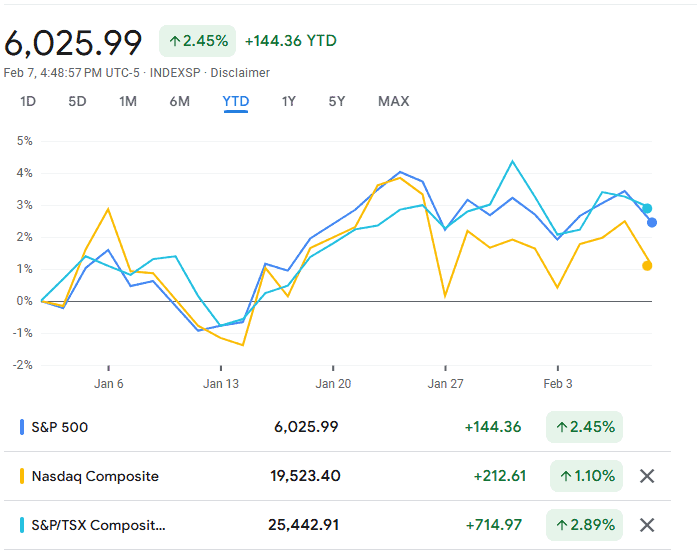Click the INDEXSP exchange label
This screenshot has width=697, height=553.
coord(175,73)
